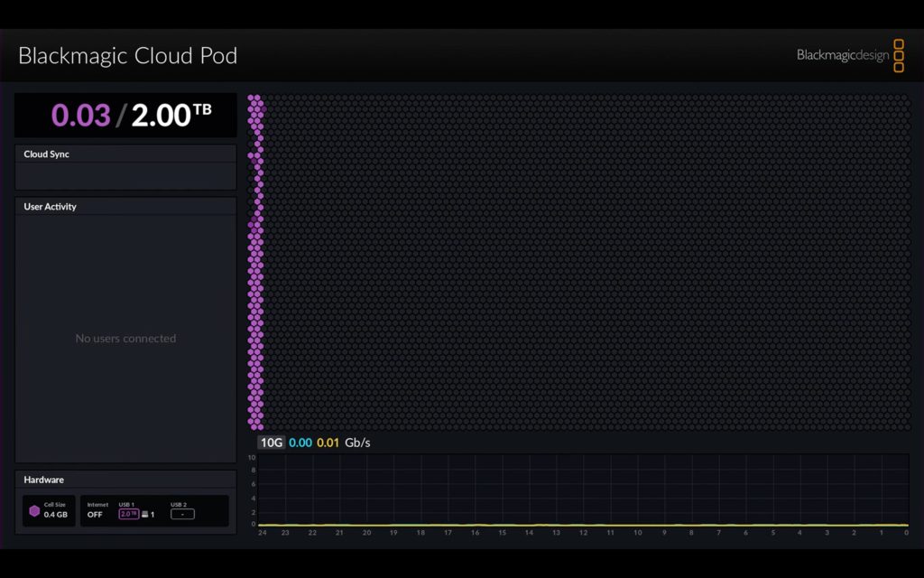Click the User Activity panel header

pyautogui.click(x=125, y=207)
